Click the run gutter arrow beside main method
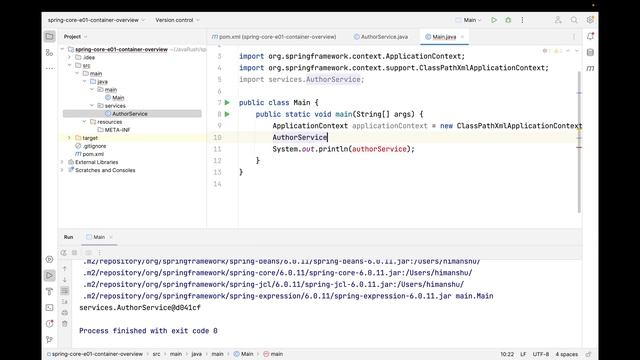640x360 pixels. (227, 114)
